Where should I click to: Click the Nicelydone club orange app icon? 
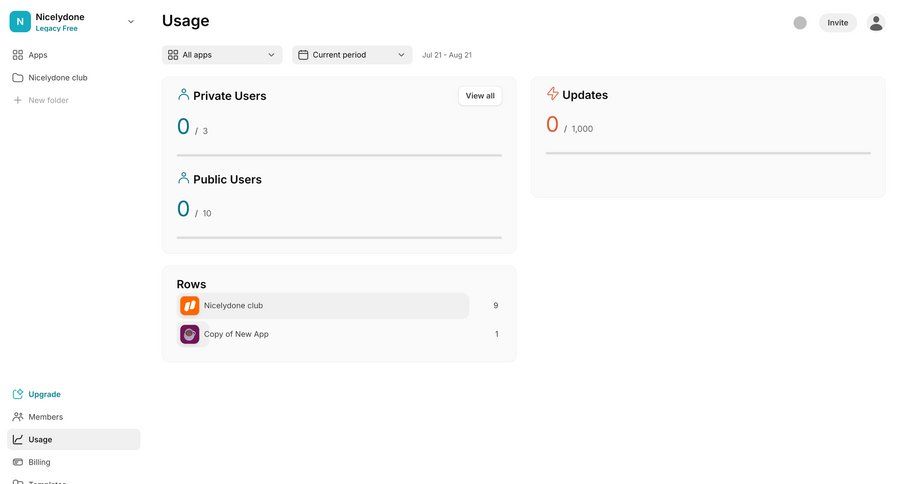pyautogui.click(x=189, y=306)
